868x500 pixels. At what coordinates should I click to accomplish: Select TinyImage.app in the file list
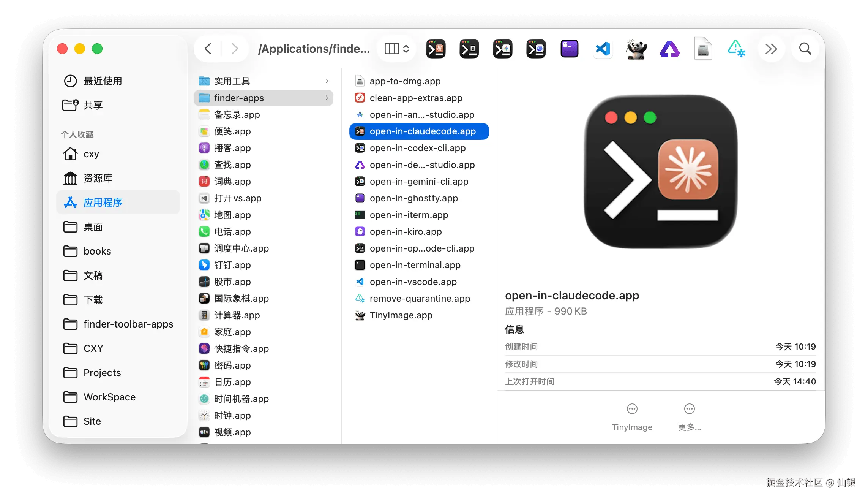419,315
